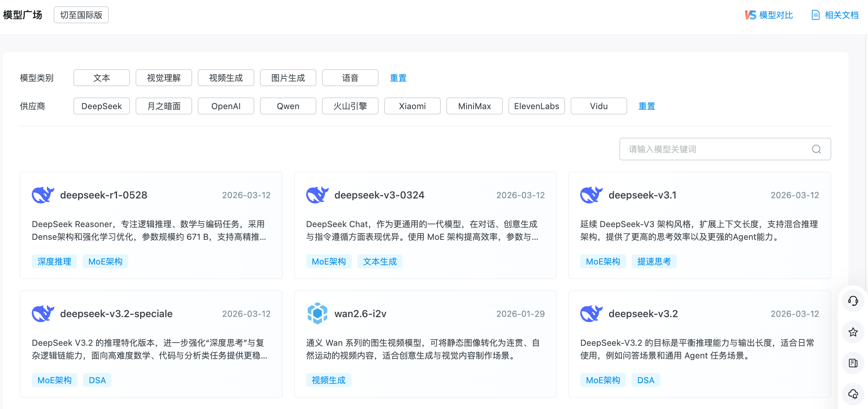
Task: Open 模型对比 with the VS icon
Action: tap(769, 15)
